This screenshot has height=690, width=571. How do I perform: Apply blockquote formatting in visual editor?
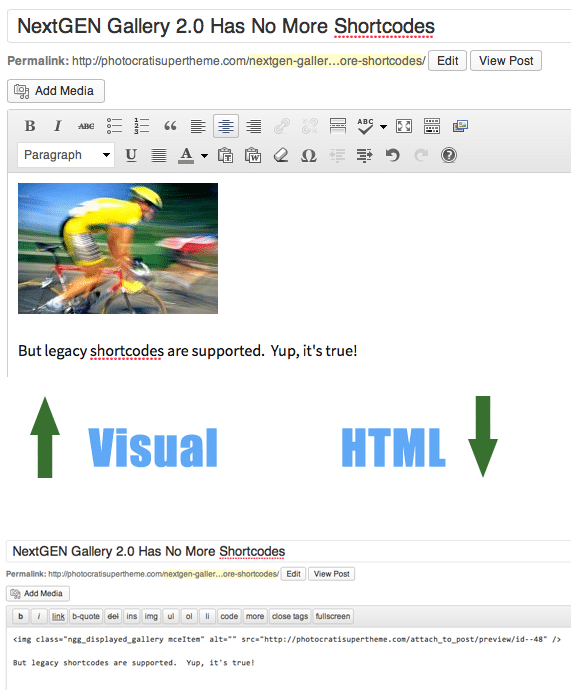pos(170,126)
